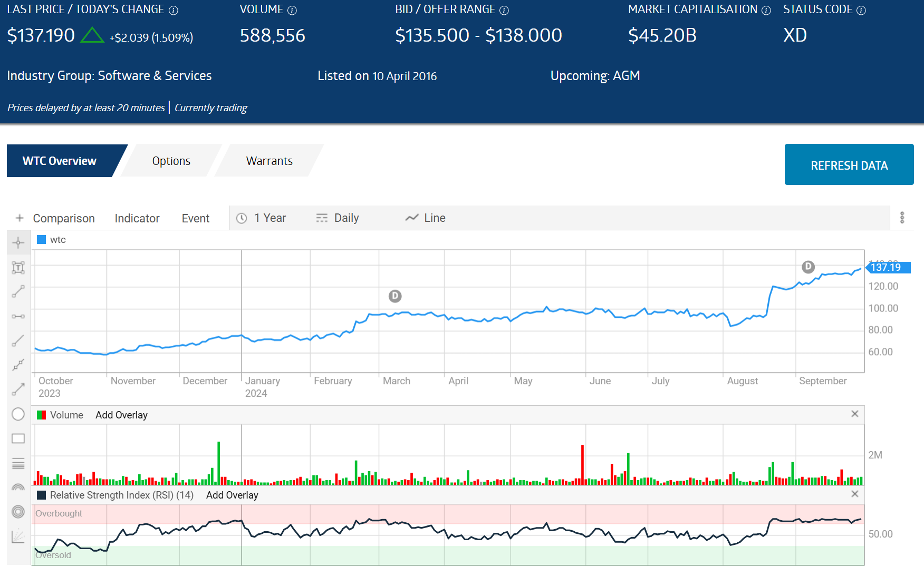Select the multi-point polyline tool
The width and height of the screenshot is (924, 566).
18,365
